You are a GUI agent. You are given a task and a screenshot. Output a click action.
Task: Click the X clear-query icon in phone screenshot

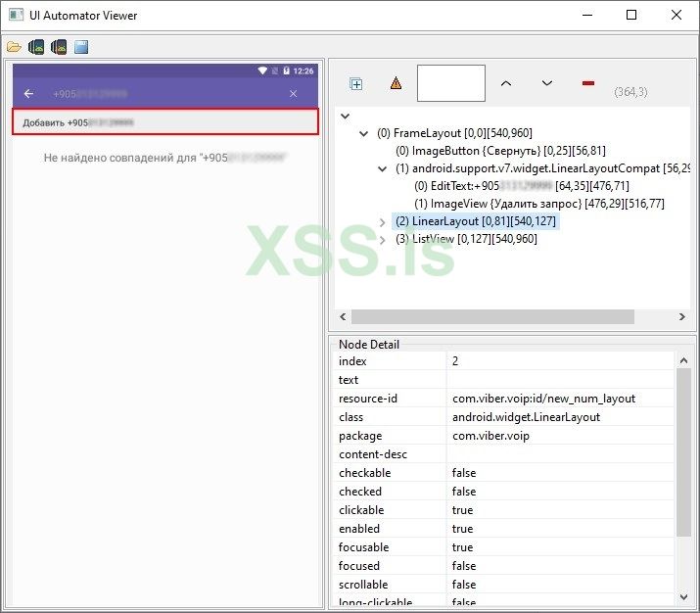pyautogui.click(x=294, y=94)
